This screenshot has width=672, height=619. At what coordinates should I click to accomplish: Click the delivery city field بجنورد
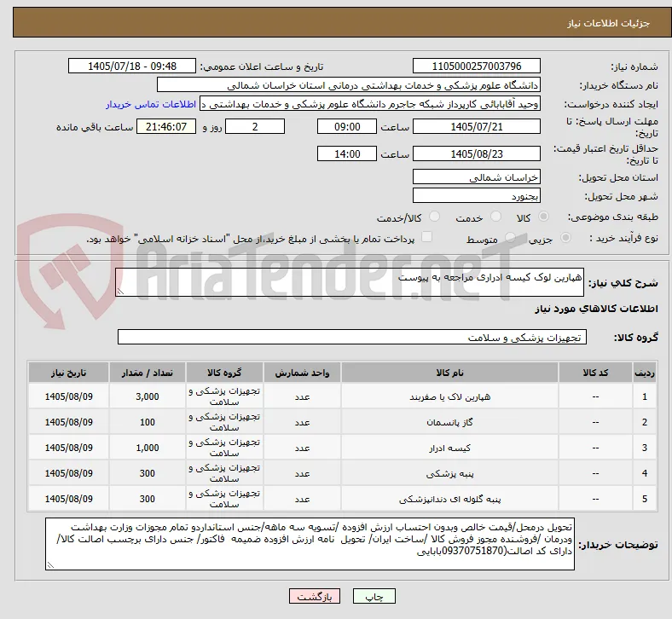[x=477, y=196]
